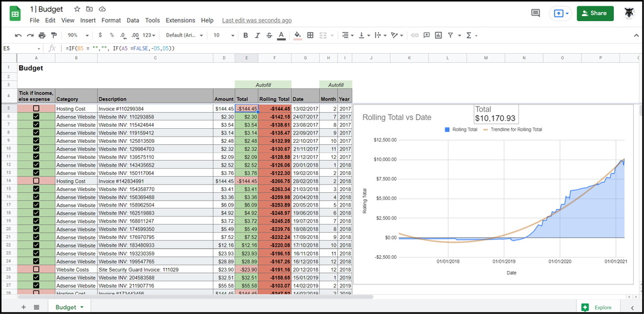Image resolution: width=644 pixels, height=314 pixels.
Task: Open the Insert menu
Action: tap(88, 20)
